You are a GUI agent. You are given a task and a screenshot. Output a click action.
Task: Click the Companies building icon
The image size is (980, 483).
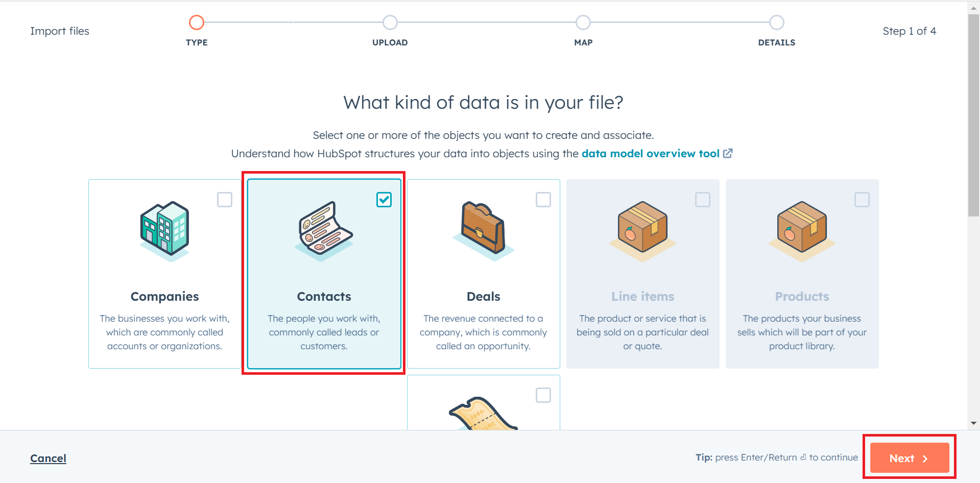(x=164, y=231)
